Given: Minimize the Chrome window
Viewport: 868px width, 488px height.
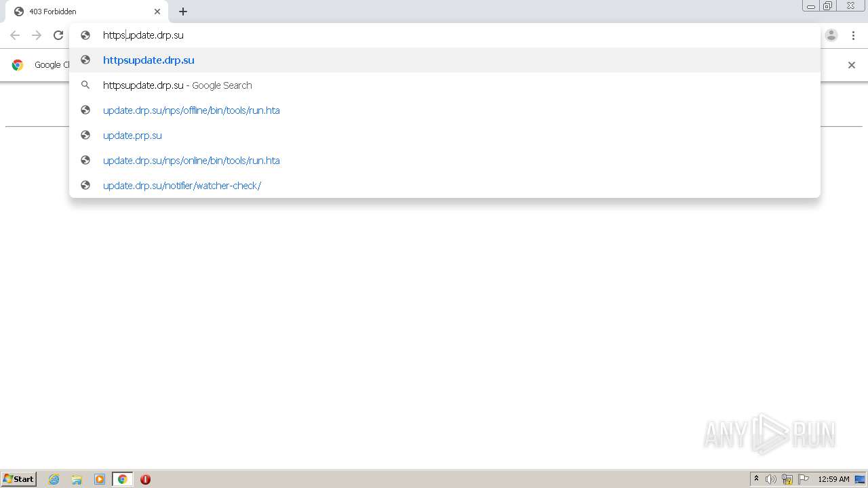Looking at the screenshot, I should click(x=811, y=5).
